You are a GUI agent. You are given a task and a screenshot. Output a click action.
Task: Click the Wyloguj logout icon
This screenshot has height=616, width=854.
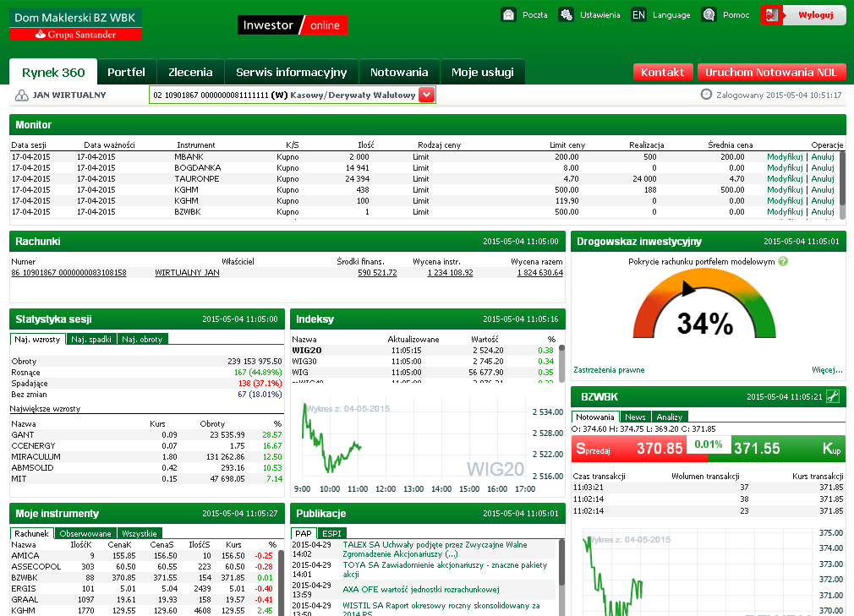pyautogui.click(x=772, y=14)
